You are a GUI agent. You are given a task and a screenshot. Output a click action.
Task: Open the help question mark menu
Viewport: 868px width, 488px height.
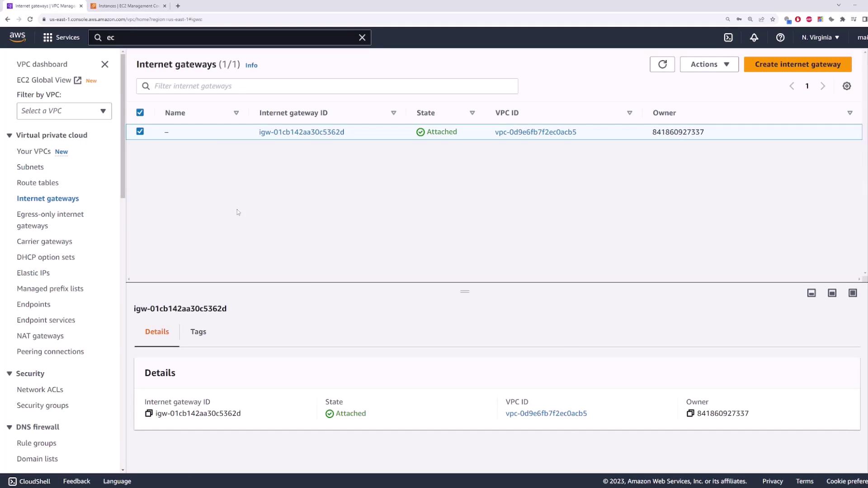780,38
